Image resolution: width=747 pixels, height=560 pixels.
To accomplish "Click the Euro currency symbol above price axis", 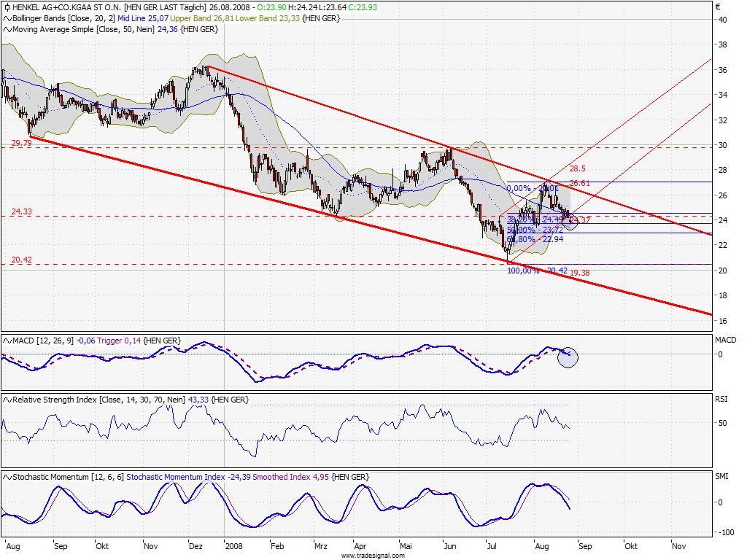I will coord(718,7).
